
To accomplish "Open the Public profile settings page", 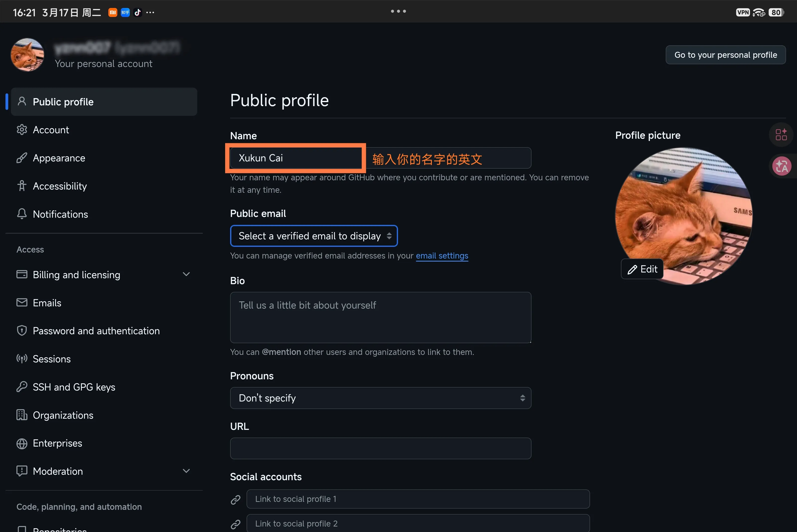I will point(104,102).
